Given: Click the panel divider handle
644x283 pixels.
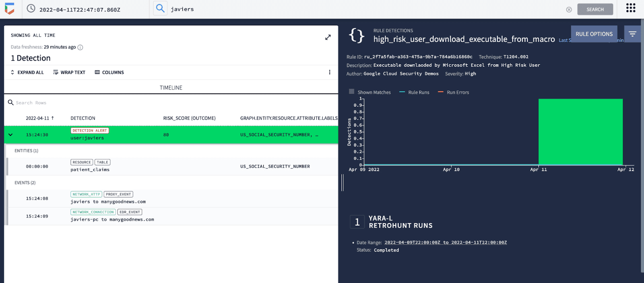Looking at the screenshot, I should (x=343, y=182).
